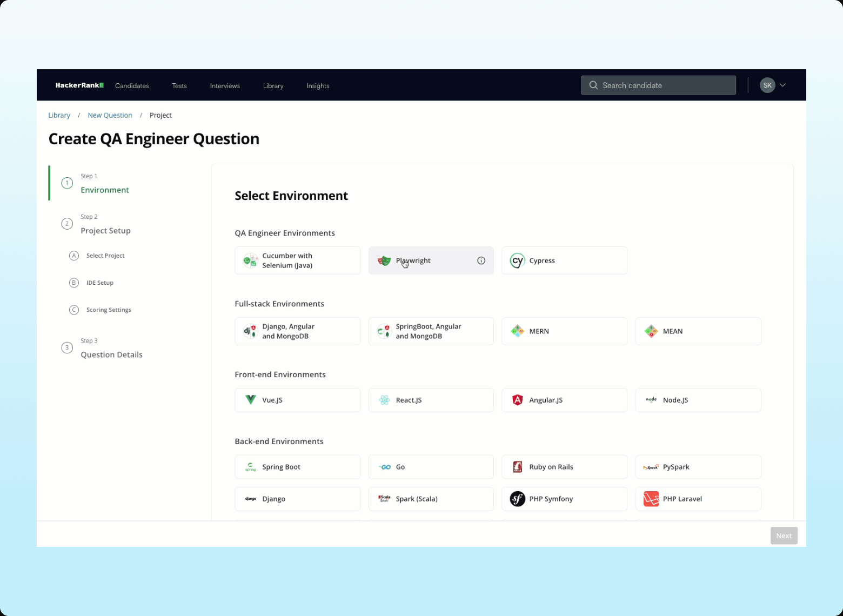Select the Environment step

105,190
